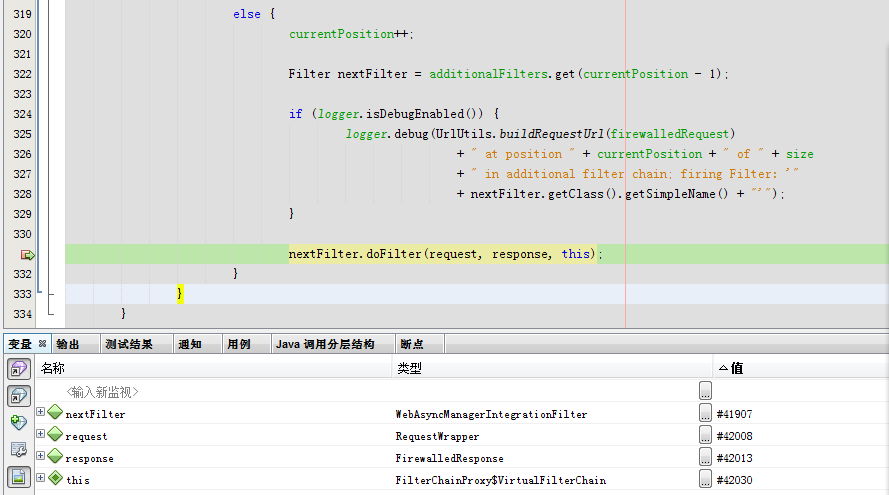Click the FirewalledResponse type cell
Screen dimensions: 889x495
click(450, 458)
